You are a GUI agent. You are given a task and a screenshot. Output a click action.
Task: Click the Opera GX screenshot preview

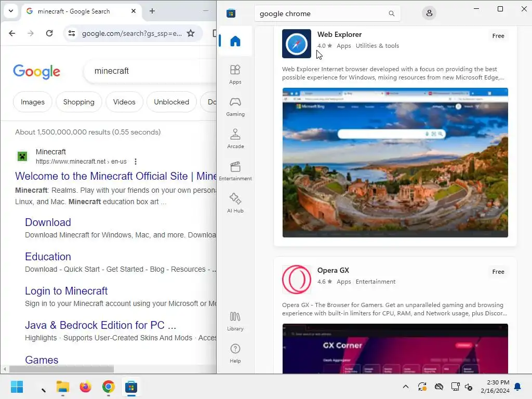tap(395, 349)
